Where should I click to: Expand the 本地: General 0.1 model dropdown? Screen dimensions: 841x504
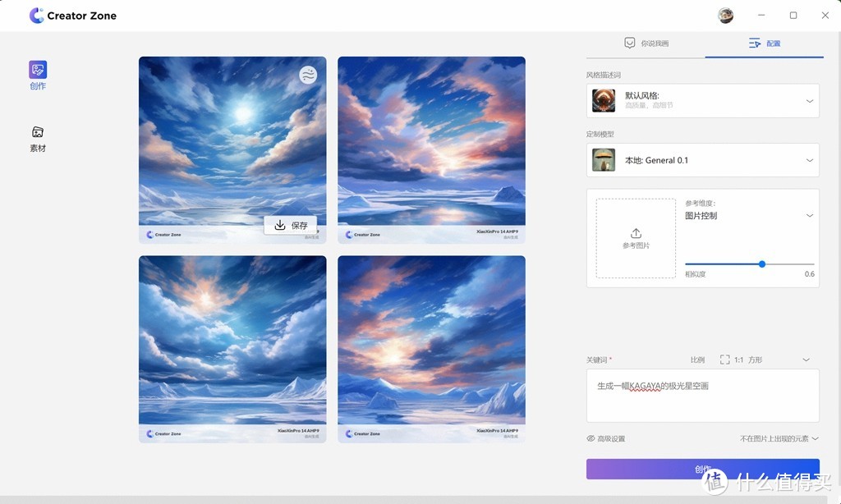coord(809,160)
